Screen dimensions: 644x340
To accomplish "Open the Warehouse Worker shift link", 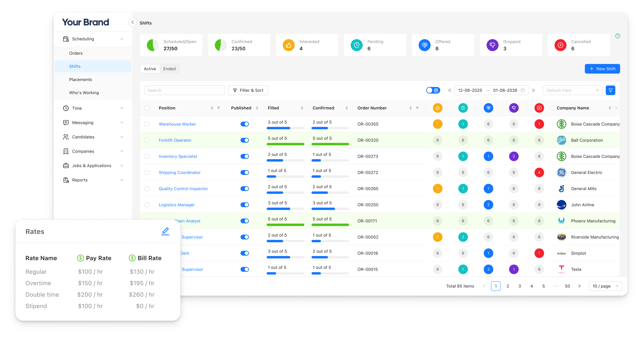I will (177, 124).
